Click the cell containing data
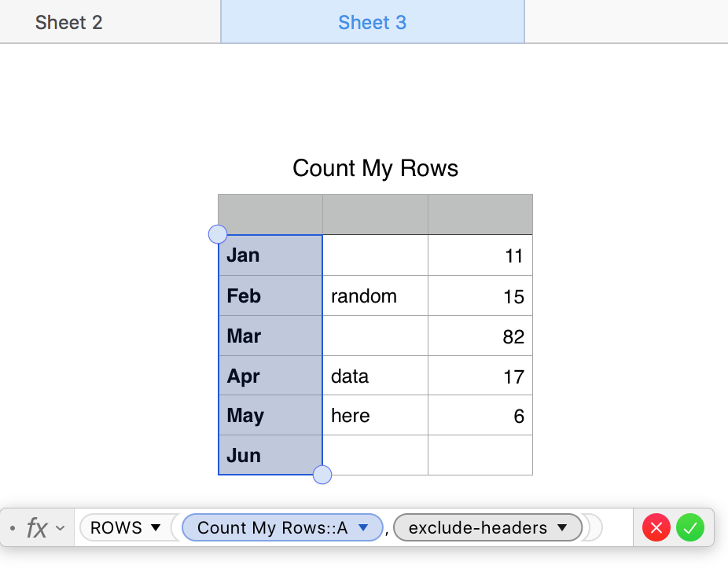The height and width of the screenshot is (569, 728). [x=375, y=376]
